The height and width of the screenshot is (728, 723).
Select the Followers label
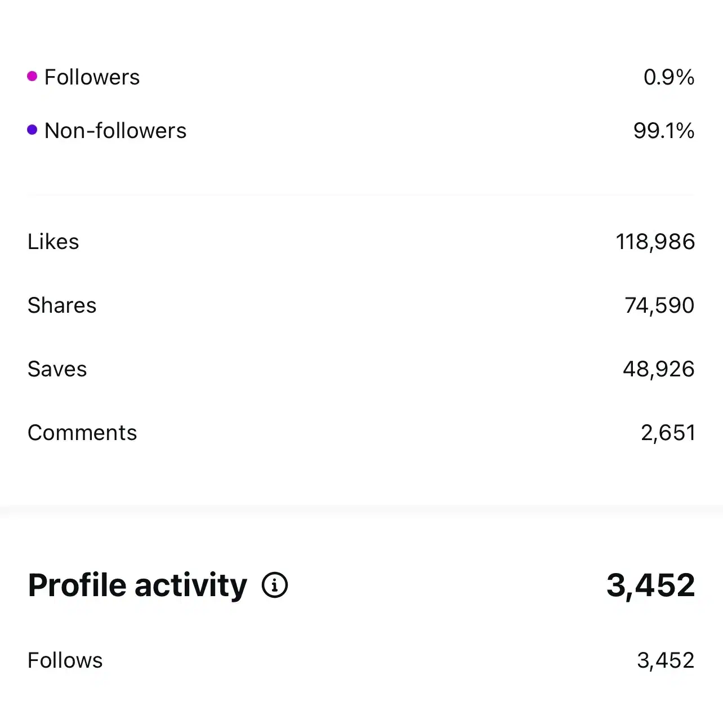click(x=92, y=77)
